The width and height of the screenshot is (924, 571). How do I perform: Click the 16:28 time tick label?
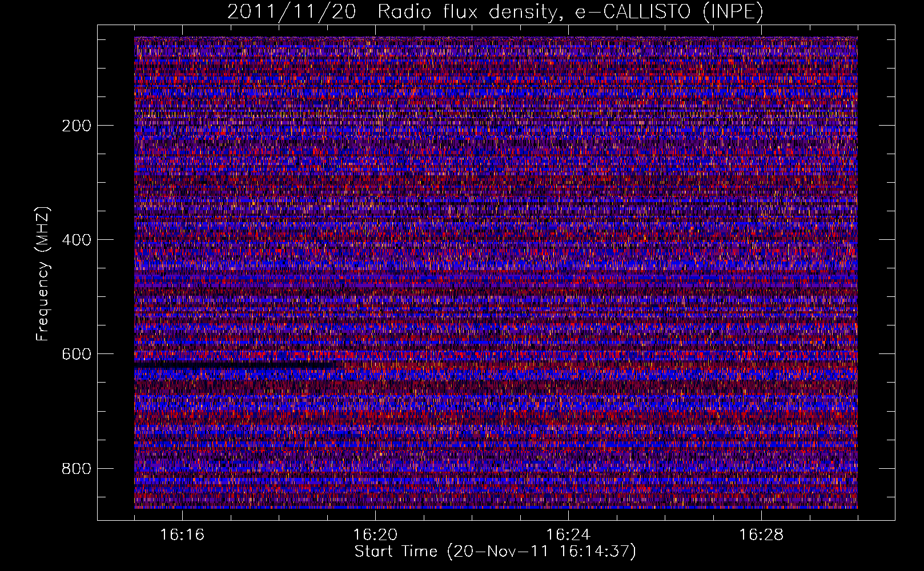pos(761,535)
